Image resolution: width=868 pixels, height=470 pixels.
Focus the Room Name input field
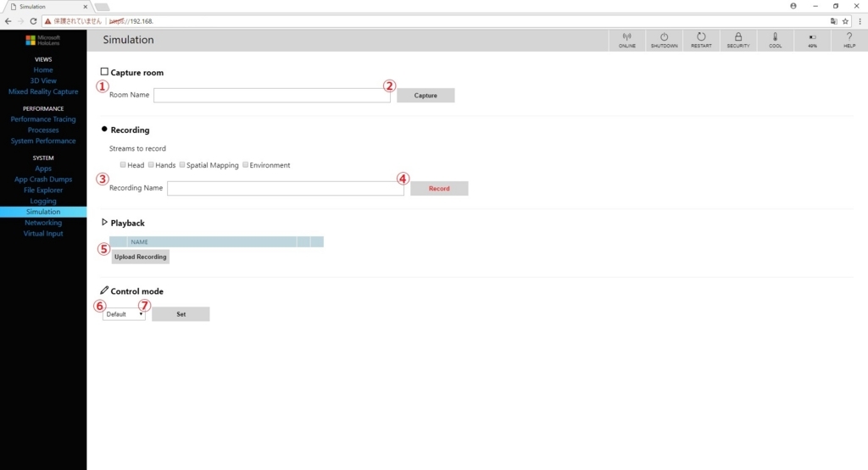tap(272, 95)
